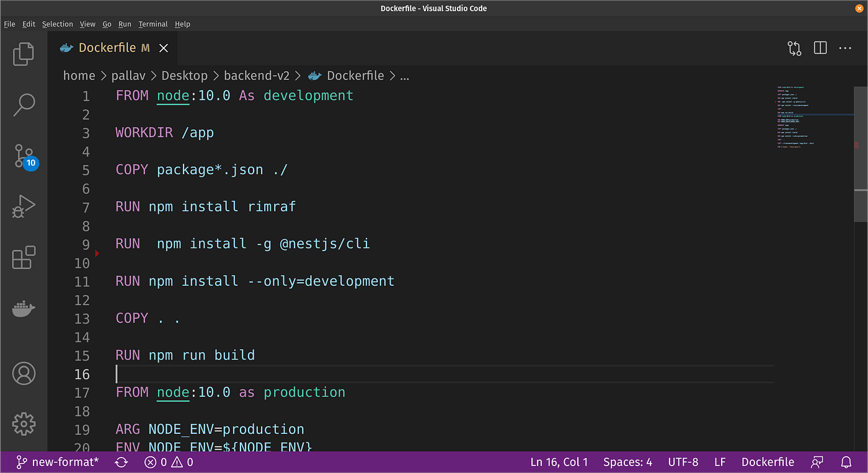868x473 pixels.
Task: Click the new-format branch in status bar
Action: click(x=57, y=462)
